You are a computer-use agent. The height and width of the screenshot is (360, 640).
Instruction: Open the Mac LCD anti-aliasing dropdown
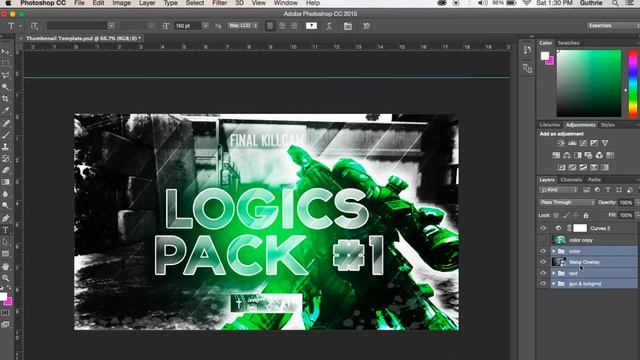(243, 26)
